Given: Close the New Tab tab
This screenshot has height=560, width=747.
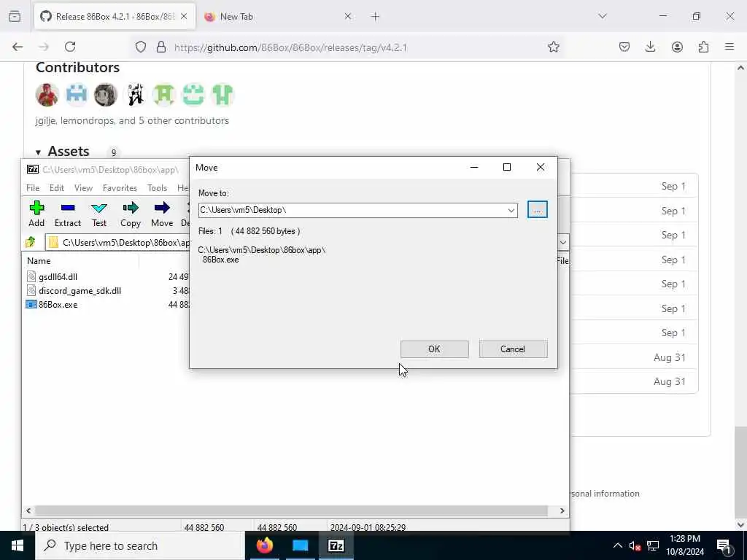Looking at the screenshot, I should [x=347, y=17].
